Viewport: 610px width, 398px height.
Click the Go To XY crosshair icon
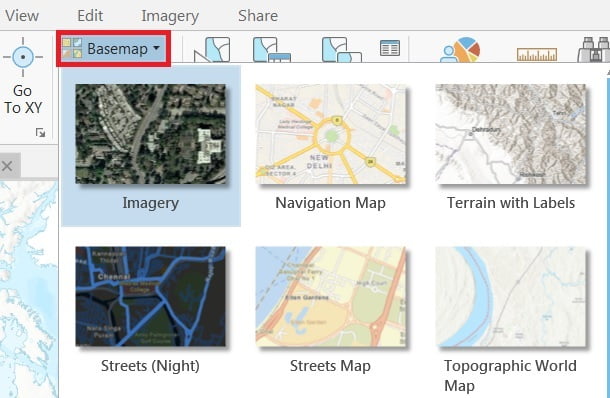coord(23,57)
